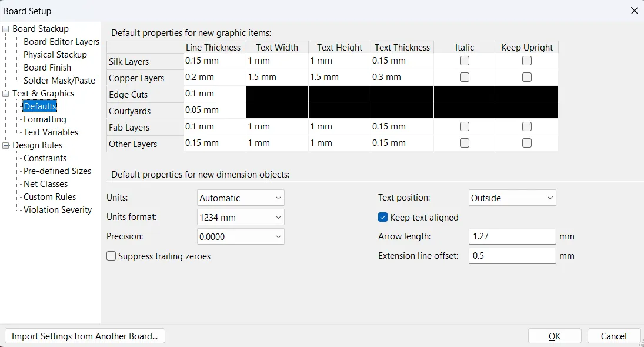Image resolution: width=644 pixels, height=347 pixels.
Task: Edit Edge Cuts line thickness cell
Action: tap(214, 94)
